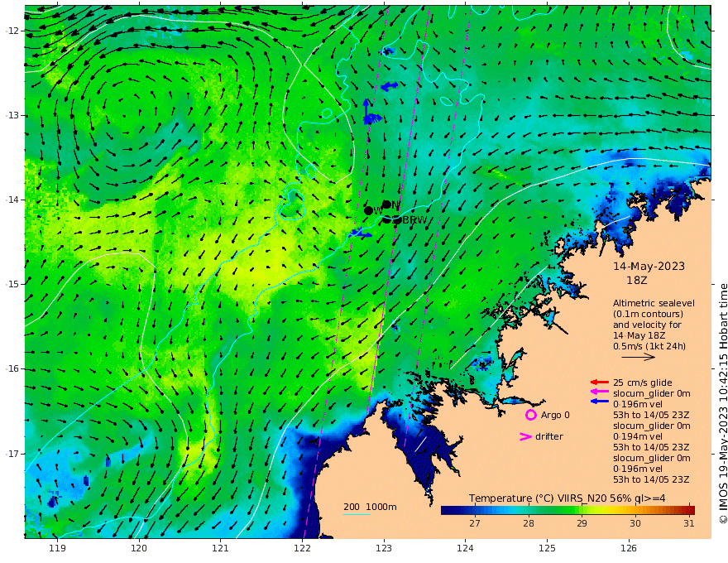Screen dimensions: 728x563
Task: Click the 'Temperature (°C) VIIRS_N20 56% gl>=4' title
Action: point(567,498)
